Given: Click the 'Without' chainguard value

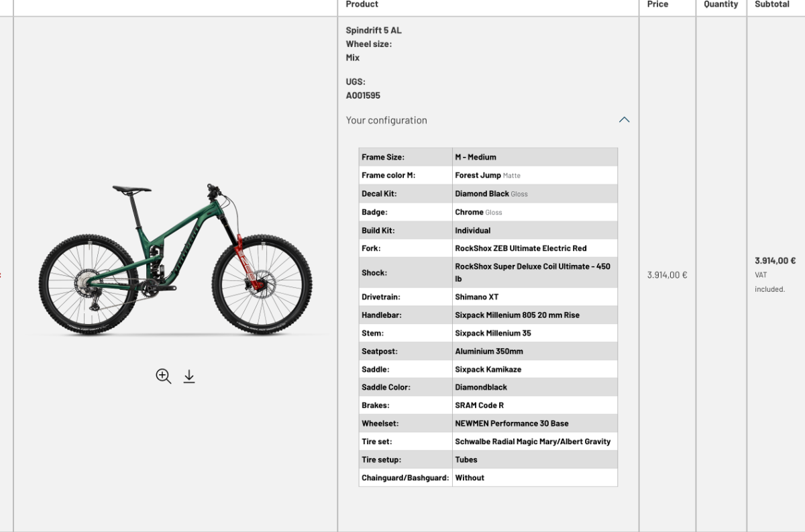Looking at the screenshot, I should click(x=470, y=478).
